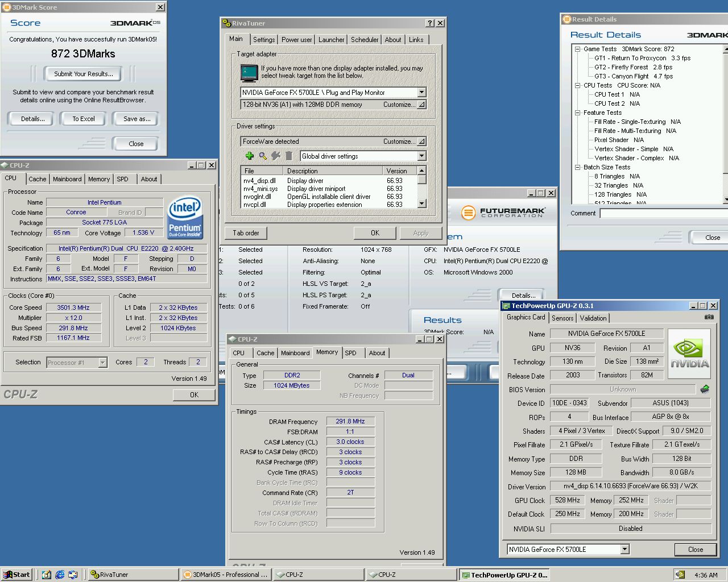The width and height of the screenshot is (728, 582).
Task: Switch to the Sensors tab in GPU-Z
Action: (x=562, y=318)
